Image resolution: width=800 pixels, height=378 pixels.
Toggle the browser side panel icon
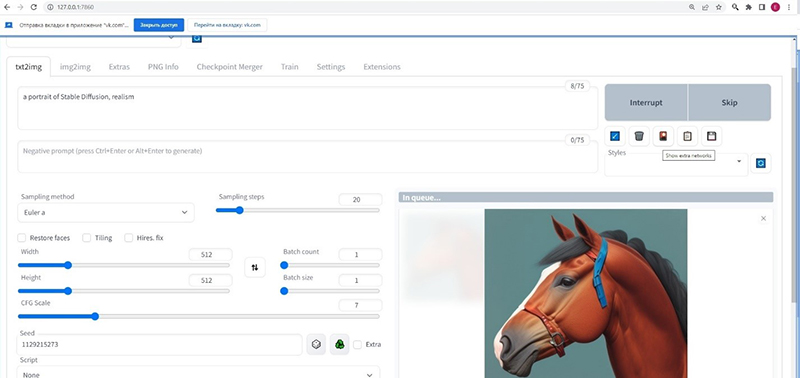coord(762,7)
